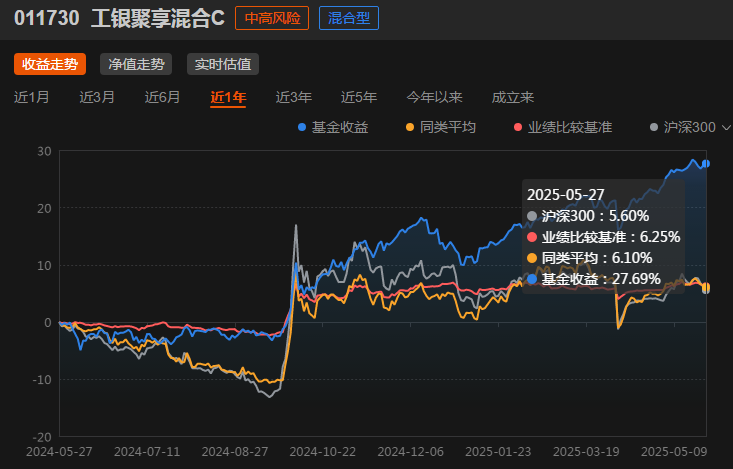Image resolution: width=733 pixels, height=469 pixels.
Task: Click the tooltip date 2025-05-27
Action: point(566,195)
